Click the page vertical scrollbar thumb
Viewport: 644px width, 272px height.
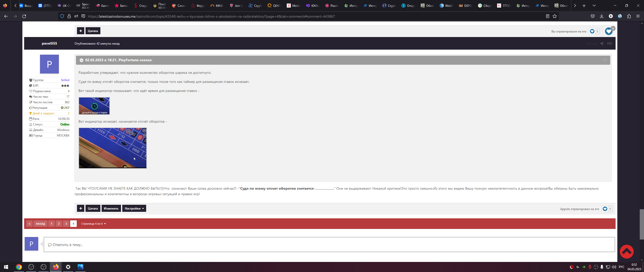[x=642, y=224]
